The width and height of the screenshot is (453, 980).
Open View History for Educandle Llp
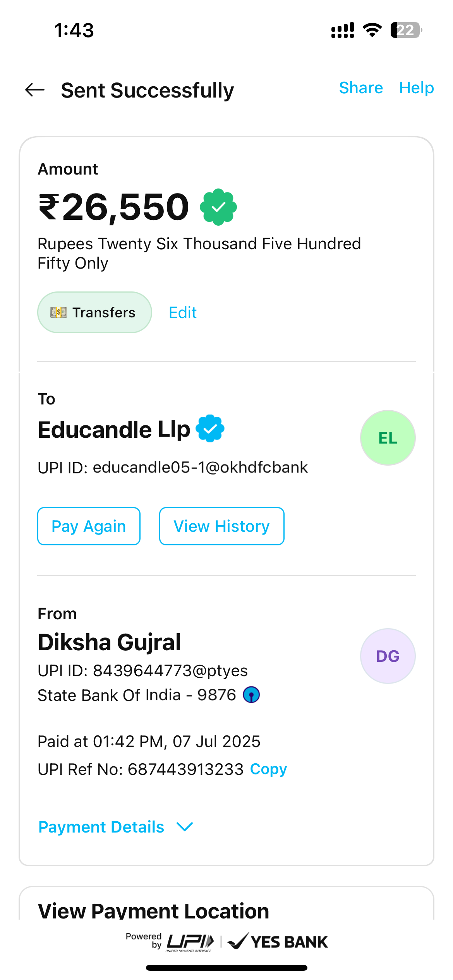click(221, 526)
